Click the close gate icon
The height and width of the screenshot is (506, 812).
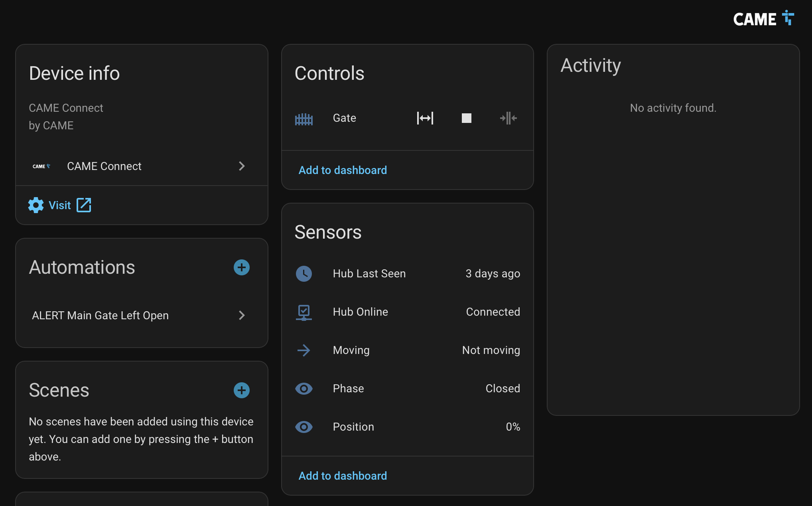508,118
